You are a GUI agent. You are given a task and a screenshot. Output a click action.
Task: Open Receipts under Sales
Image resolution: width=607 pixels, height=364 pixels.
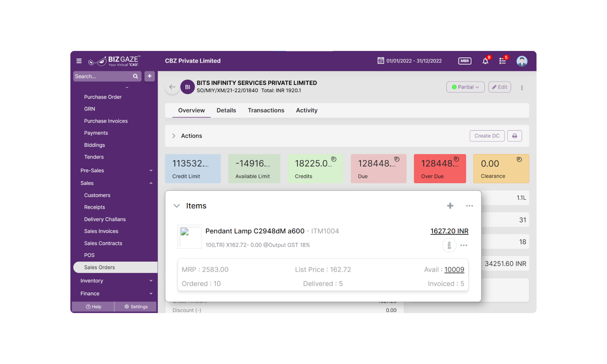pos(95,207)
